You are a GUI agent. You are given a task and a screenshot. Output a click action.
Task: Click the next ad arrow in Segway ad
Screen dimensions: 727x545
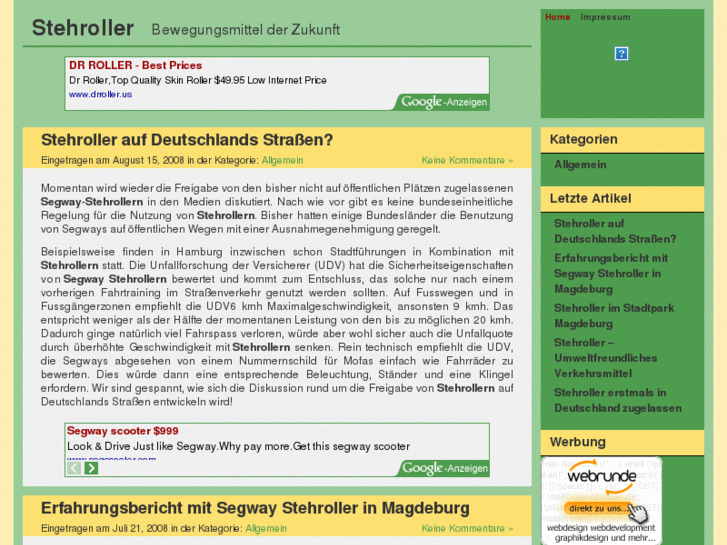pyautogui.click(x=91, y=468)
